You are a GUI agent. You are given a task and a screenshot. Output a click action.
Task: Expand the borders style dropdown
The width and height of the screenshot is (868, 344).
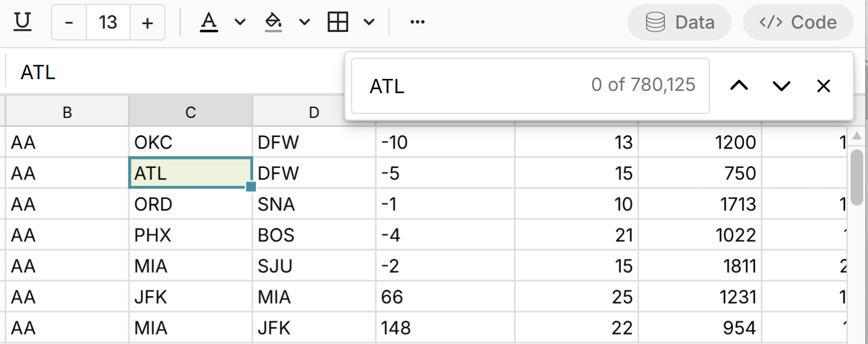click(368, 22)
